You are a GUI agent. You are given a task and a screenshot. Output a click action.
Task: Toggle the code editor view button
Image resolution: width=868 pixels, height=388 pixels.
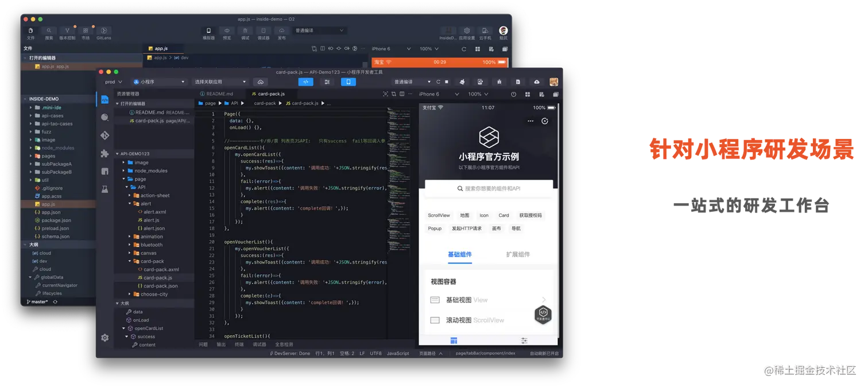point(306,82)
